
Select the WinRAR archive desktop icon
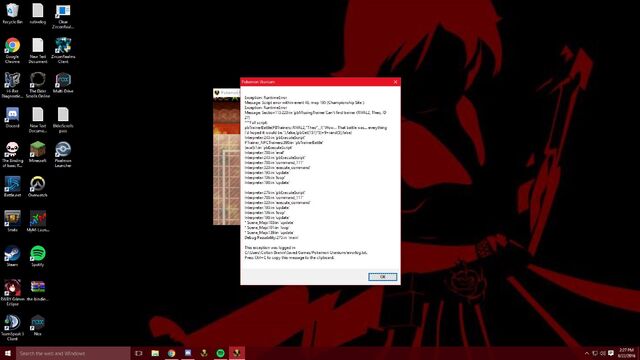pos(38,291)
